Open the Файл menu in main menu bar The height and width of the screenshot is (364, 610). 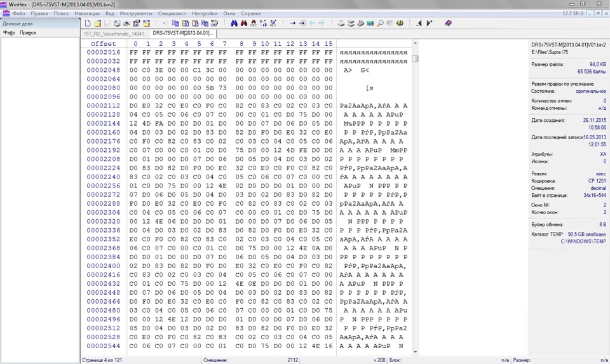tap(18, 13)
